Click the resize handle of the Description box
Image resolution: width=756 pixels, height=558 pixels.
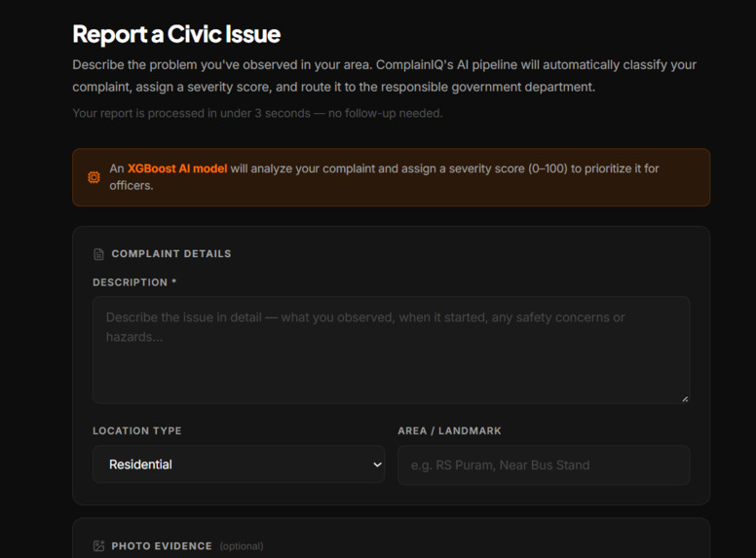coord(685,398)
